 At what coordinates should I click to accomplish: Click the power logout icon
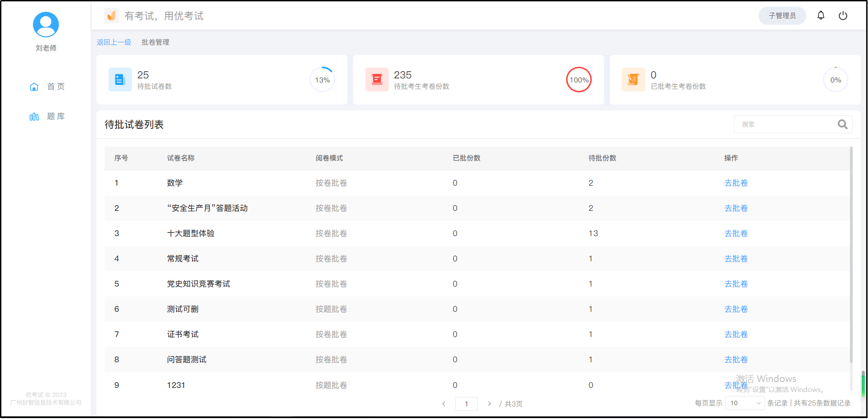(x=843, y=15)
